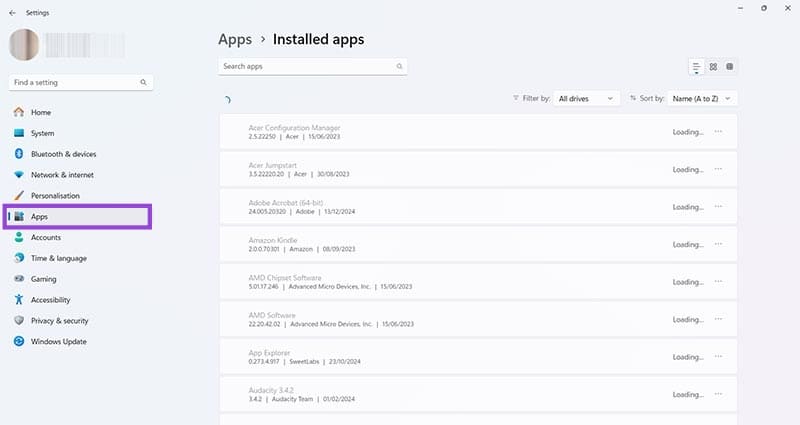Image resolution: width=800 pixels, height=425 pixels.
Task: Open more options for AMD Chipset Software
Action: 718,282
